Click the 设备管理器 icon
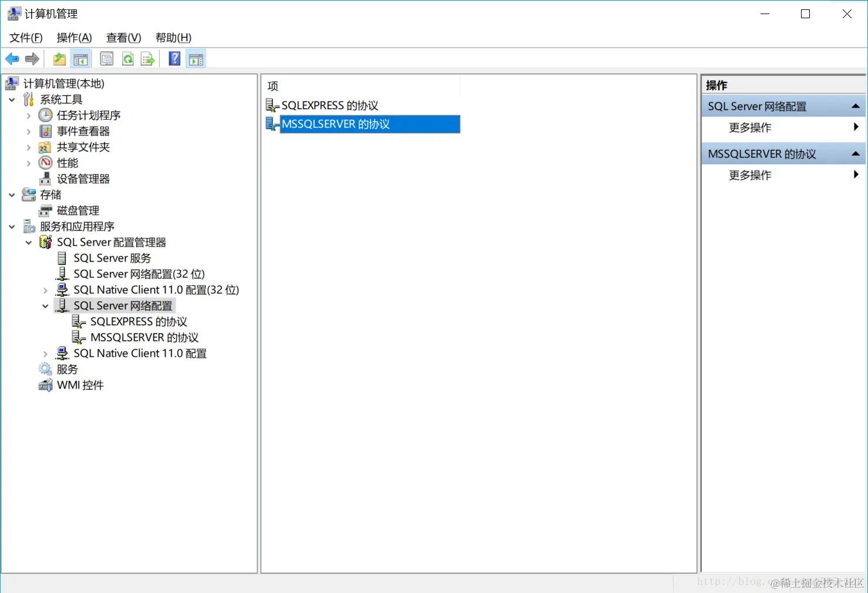The width and height of the screenshot is (868, 593). pos(45,179)
